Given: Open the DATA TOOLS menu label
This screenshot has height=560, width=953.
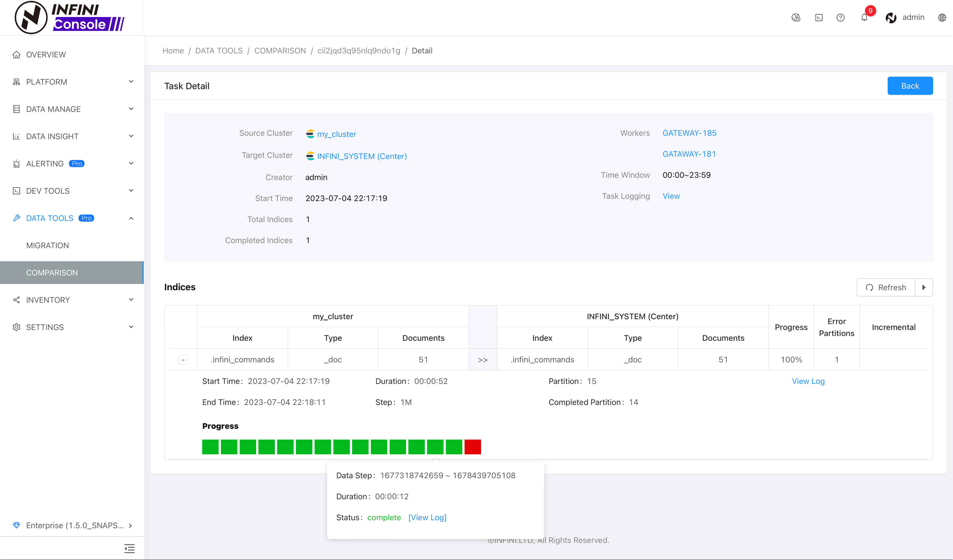Looking at the screenshot, I should click(49, 218).
